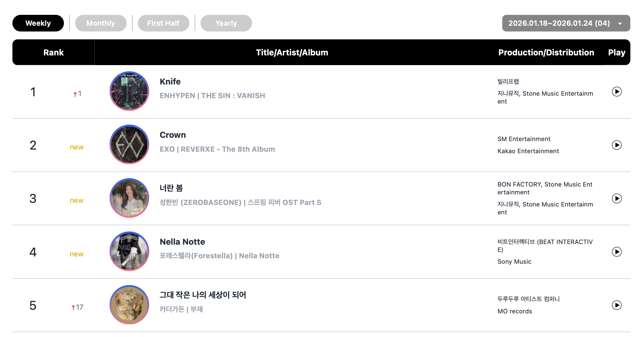
Task: Play the EXO track Crown
Action: click(616, 145)
